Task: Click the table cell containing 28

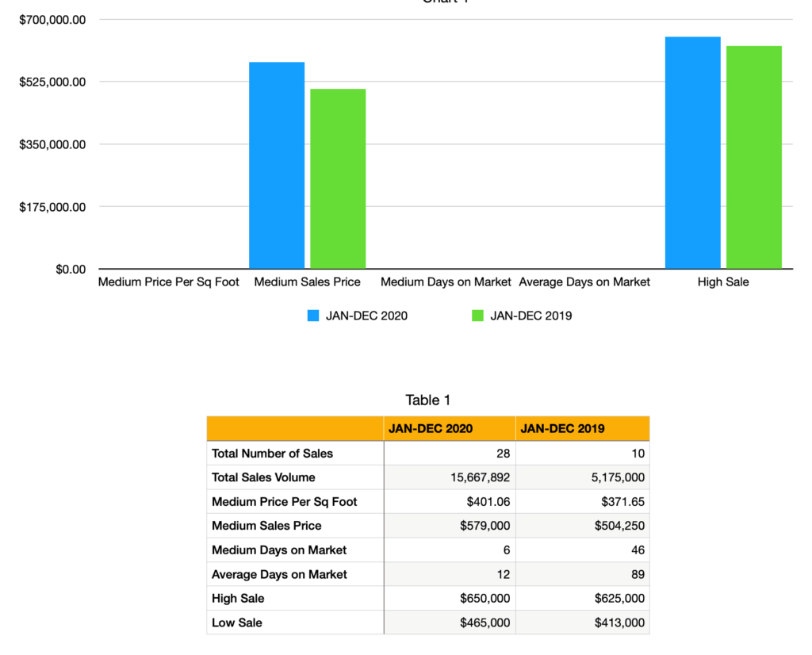Action: coord(450,453)
